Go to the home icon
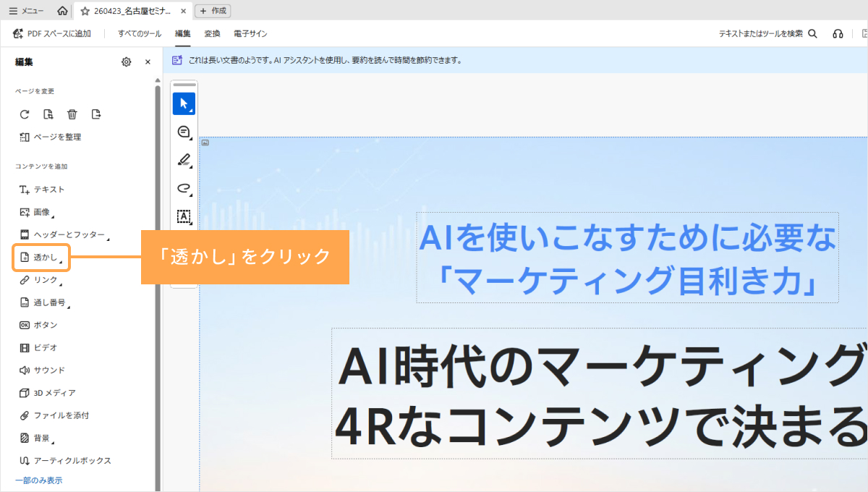868x492 pixels. [x=63, y=11]
